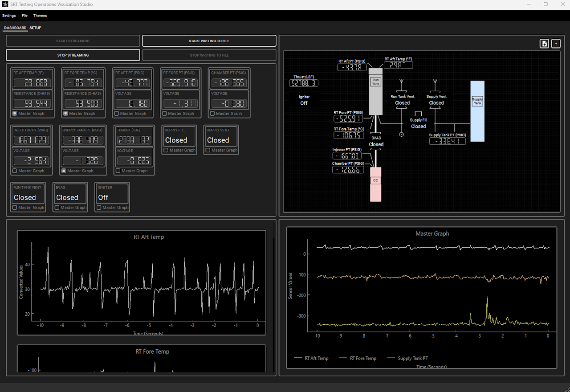
Task: Click the Stop Streaming button
Action: pyautogui.click(x=73, y=55)
